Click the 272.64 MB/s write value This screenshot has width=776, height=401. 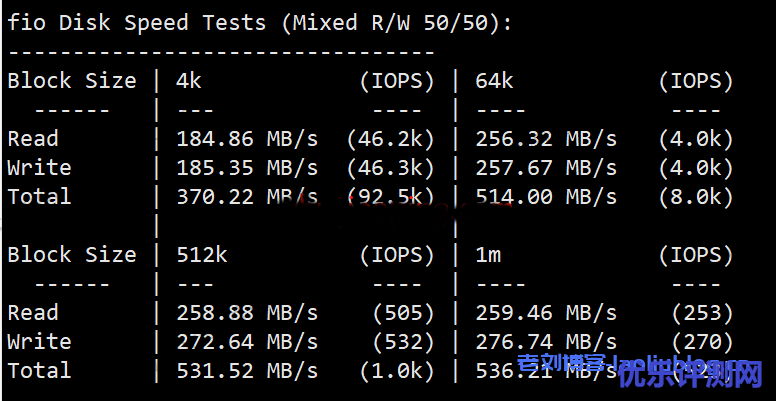coord(247,342)
